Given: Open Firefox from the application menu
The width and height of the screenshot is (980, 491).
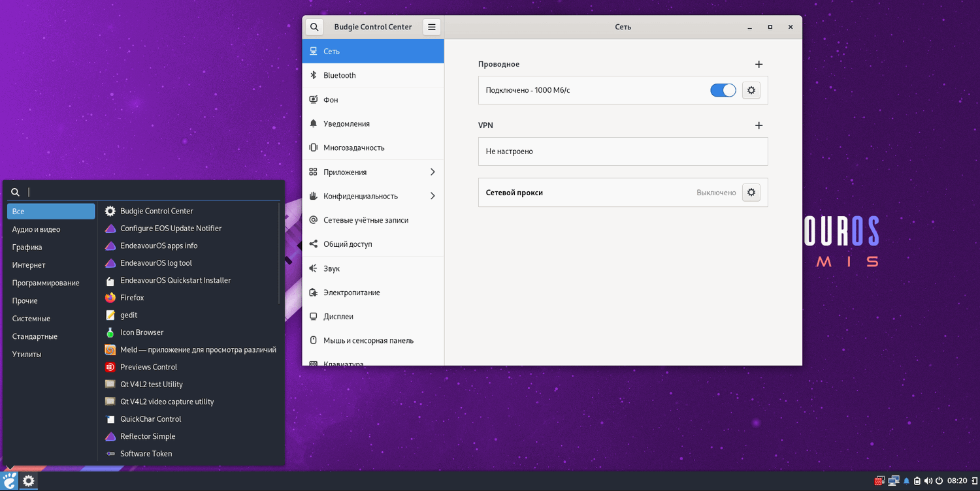Looking at the screenshot, I should (189, 298).
